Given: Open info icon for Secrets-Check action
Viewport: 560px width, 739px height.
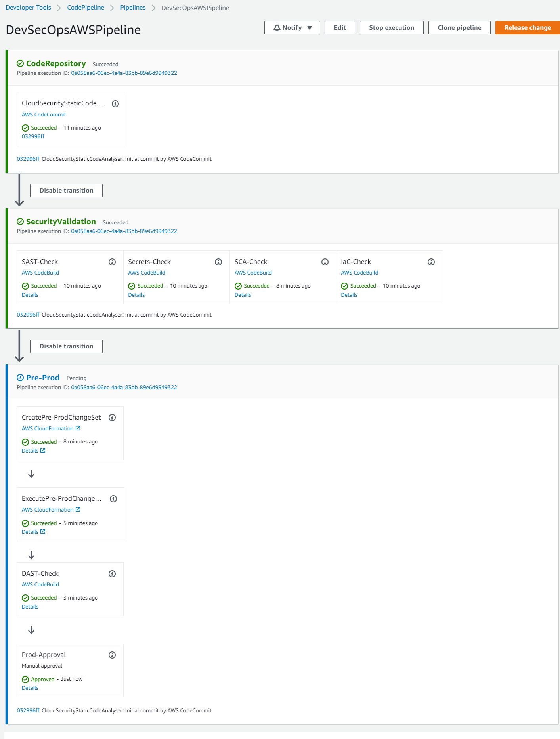Looking at the screenshot, I should 218,262.
